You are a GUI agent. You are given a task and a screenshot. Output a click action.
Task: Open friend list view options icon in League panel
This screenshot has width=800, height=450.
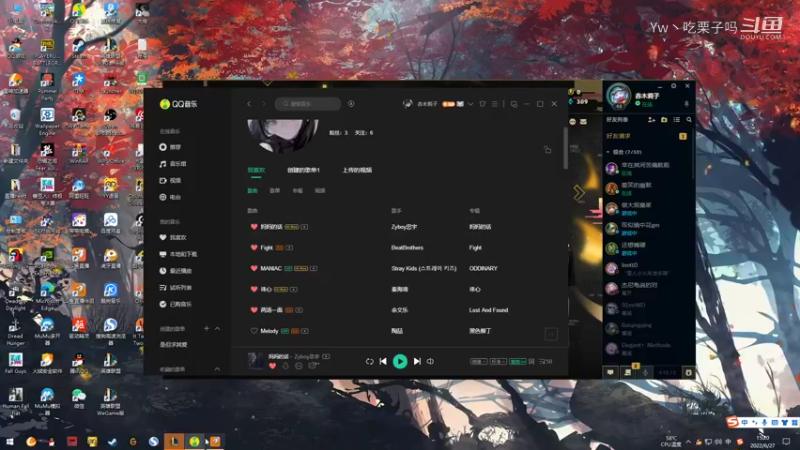(x=677, y=119)
